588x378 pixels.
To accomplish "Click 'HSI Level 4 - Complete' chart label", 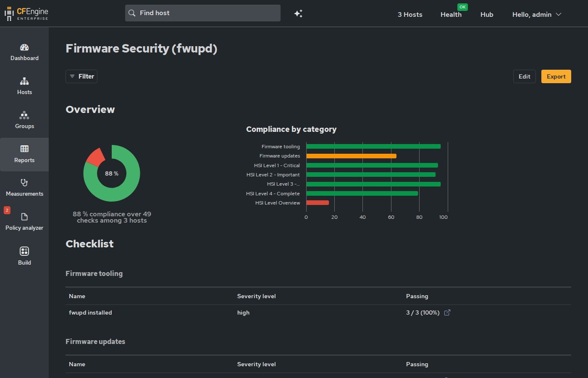I will tap(273, 194).
